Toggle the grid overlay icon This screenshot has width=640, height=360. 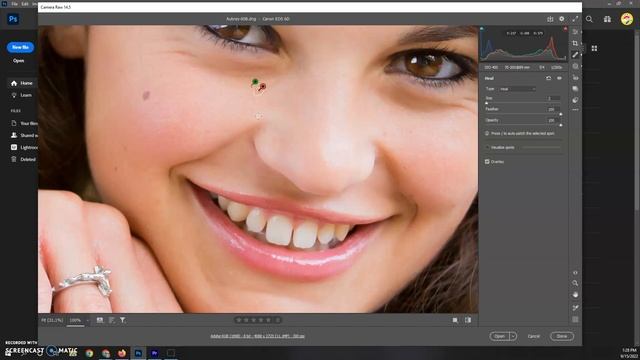(x=575, y=320)
